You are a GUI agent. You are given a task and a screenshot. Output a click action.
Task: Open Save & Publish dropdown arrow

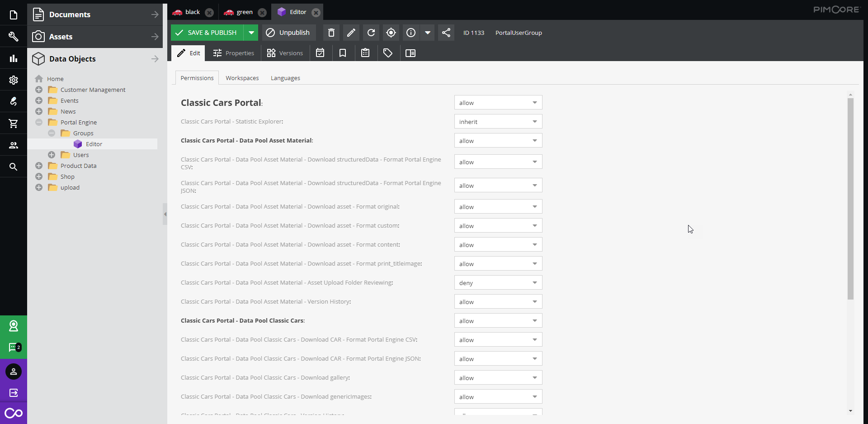[251, 33]
